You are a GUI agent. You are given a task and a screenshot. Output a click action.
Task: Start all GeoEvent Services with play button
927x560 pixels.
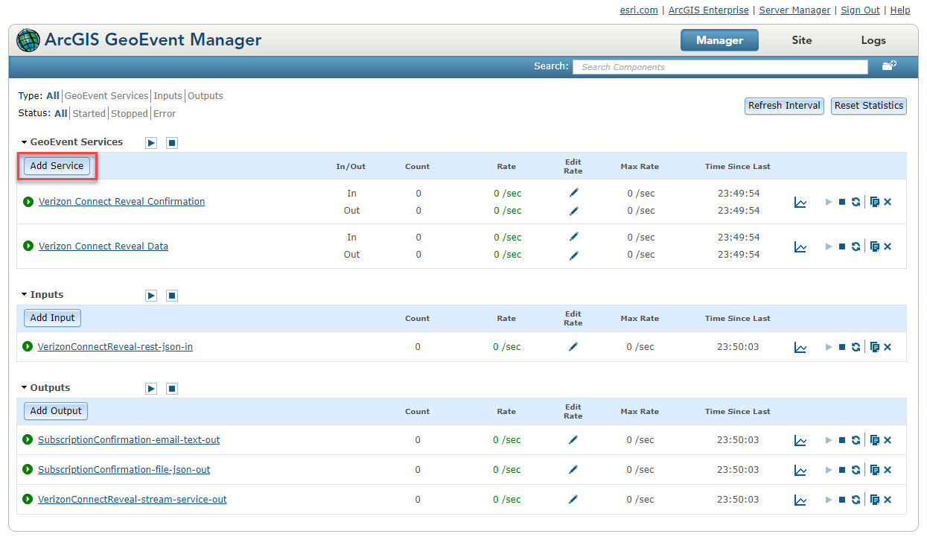point(151,143)
